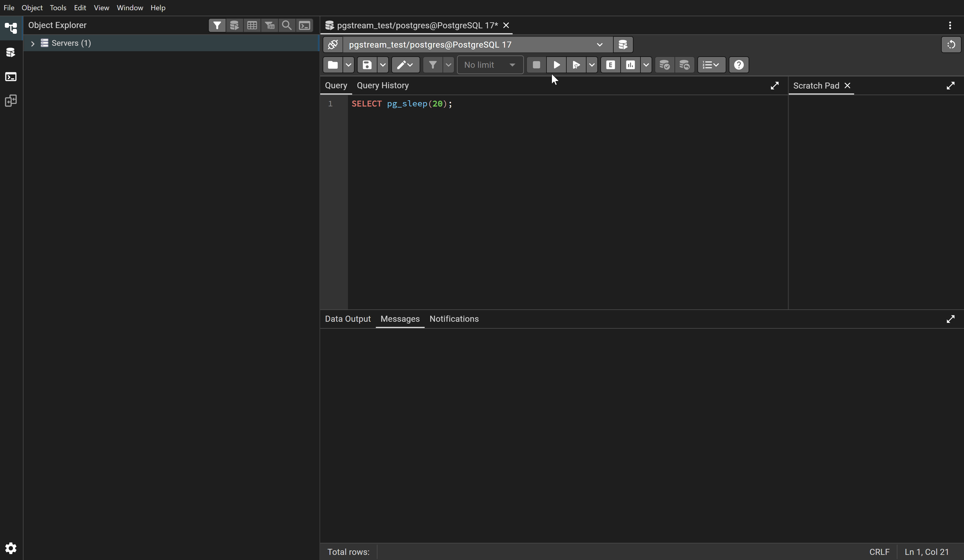Open the Help menu

(158, 8)
